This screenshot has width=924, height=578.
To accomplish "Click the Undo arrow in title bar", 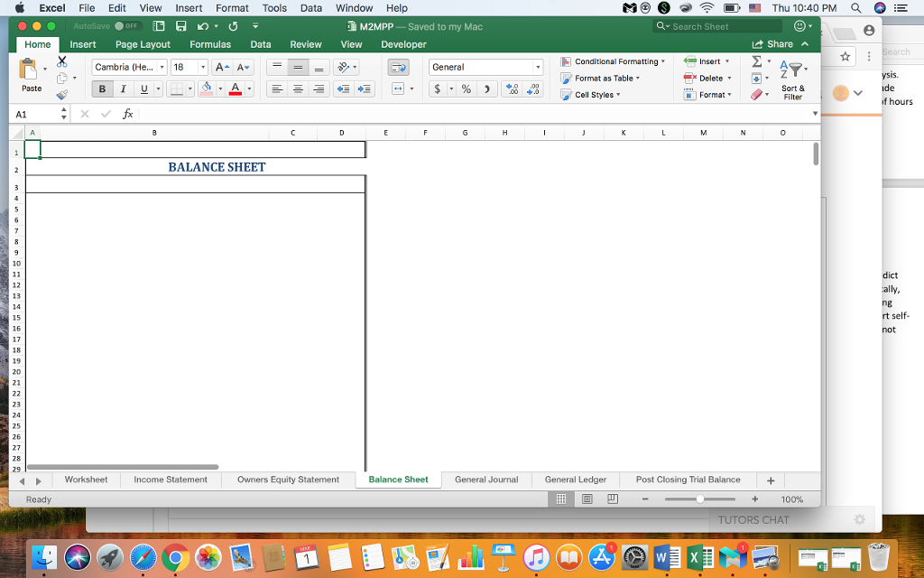I will tap(203, 26).
